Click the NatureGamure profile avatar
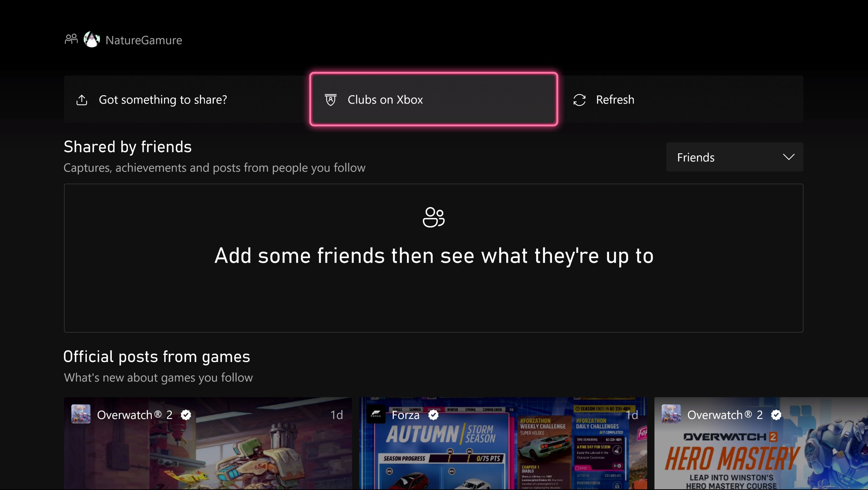The height and width of the screenshot is (490, 868). pos(92,40)
